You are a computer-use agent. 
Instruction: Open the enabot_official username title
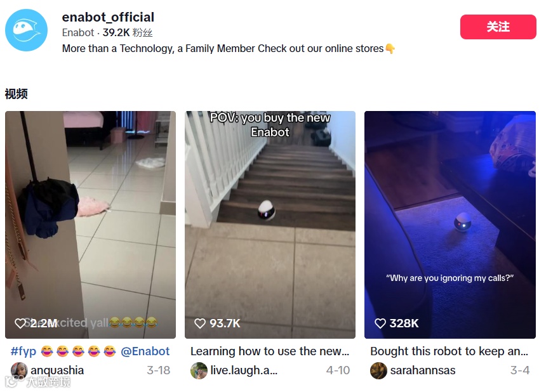[108, 17]
